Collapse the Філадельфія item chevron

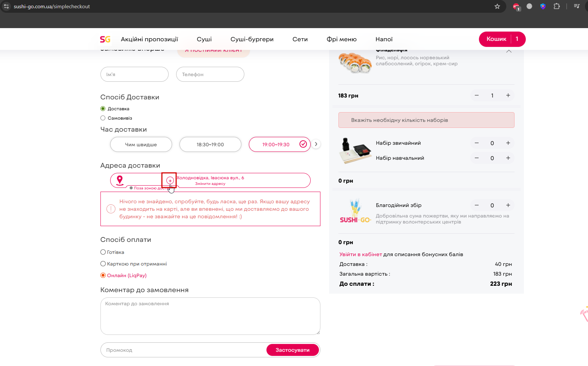(x=509, y=51)
